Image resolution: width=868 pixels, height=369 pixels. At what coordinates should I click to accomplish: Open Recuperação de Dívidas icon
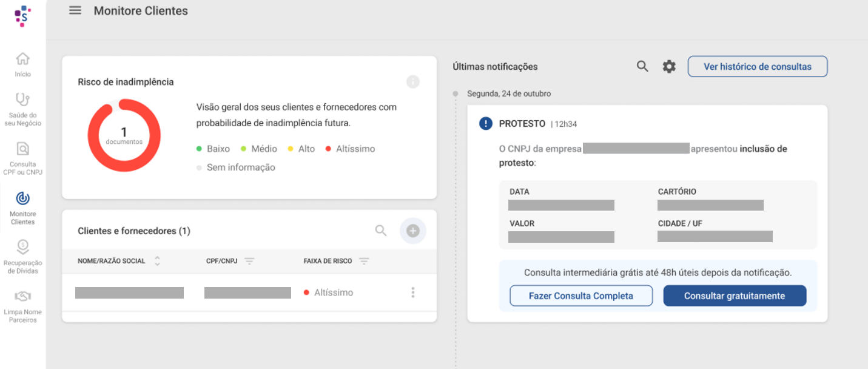pos(22,246)
